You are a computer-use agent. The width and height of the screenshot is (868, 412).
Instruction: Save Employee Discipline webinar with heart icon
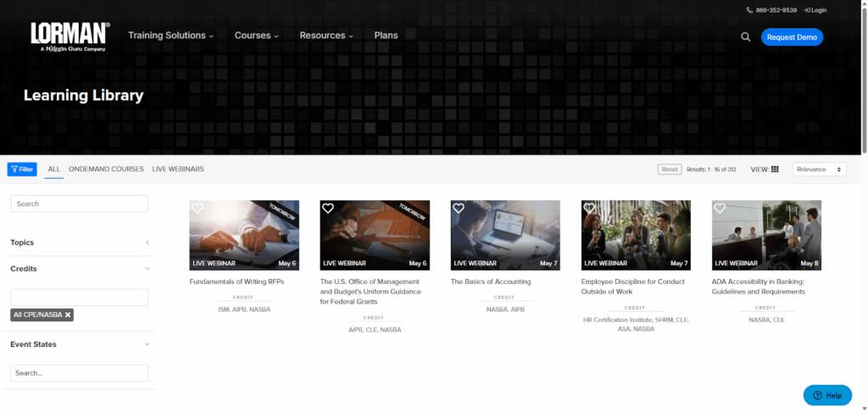pos(589,209)
